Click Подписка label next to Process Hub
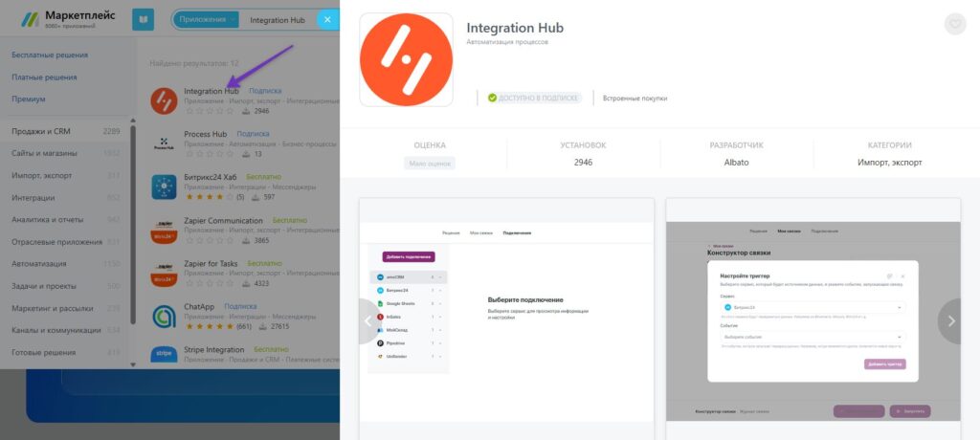The width and height of the screenshot is (980, 440). pyautogui.click(x=253, y=134)
